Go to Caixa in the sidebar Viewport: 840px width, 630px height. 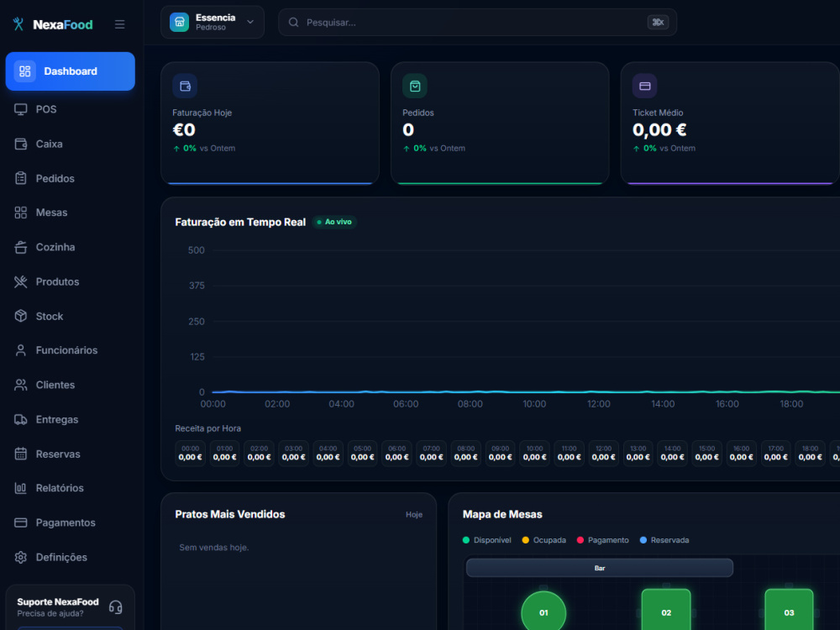tap(71, 144)
